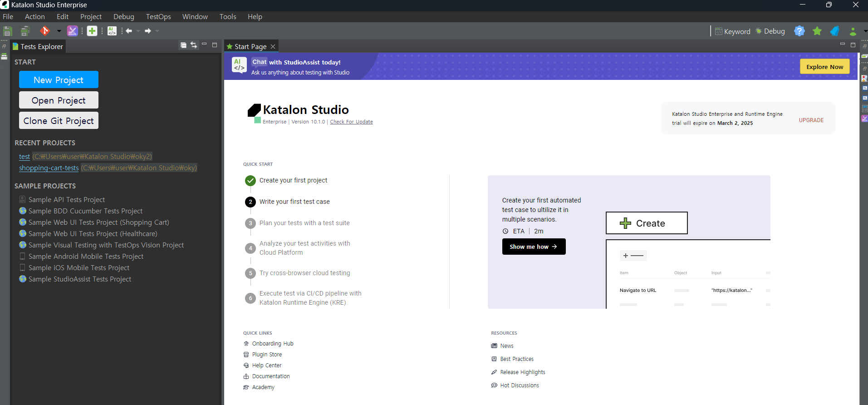Click the Clone Git Project button
868x405 pixels.
59,120
